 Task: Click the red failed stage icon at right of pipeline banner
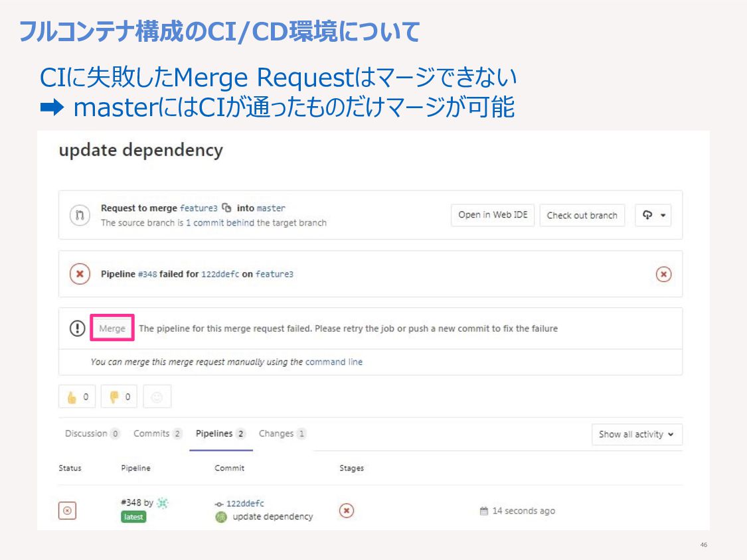point(663,274)
